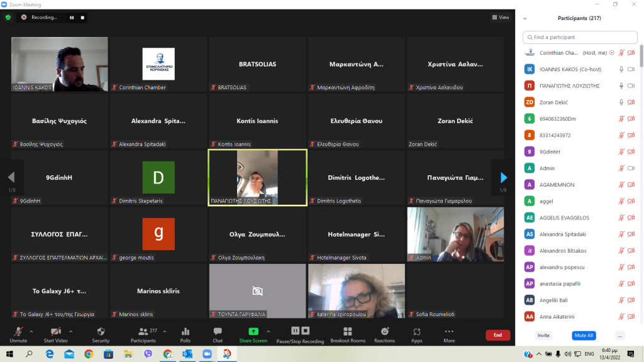The image size is (644, 362).
Task: Collapse the Participants panel chevron
Action: click(525, 18)
